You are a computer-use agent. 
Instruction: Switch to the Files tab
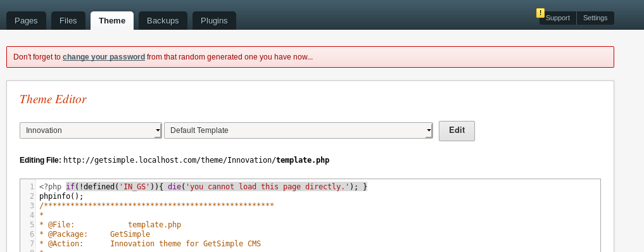[68, 20]
